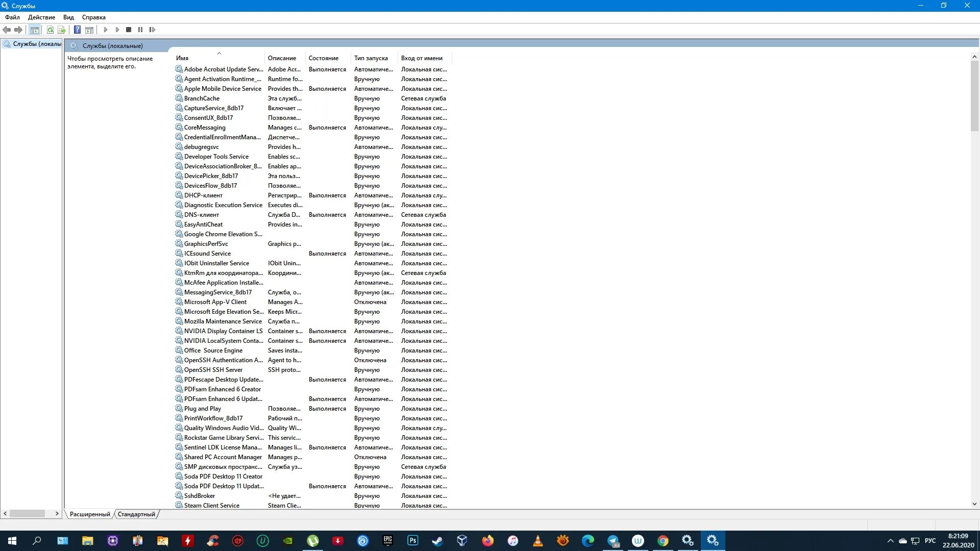
Task: Sort by Имя column header
Action: click(182, 58)
